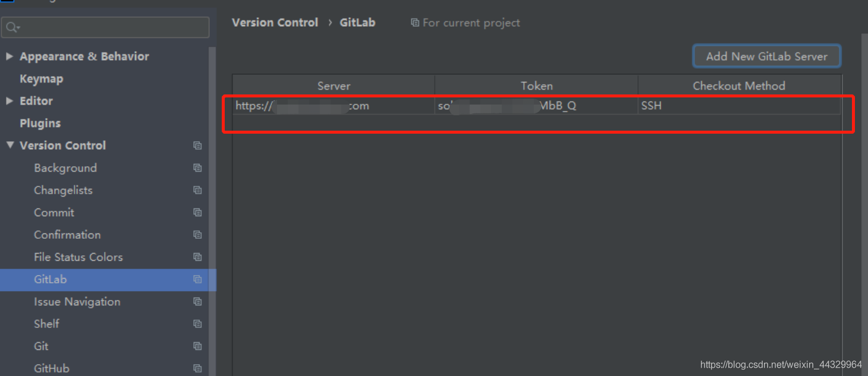Click the icon next to the Commit entry
The height and width of the screenshot is (376, 868).
(x=197, y=212)
